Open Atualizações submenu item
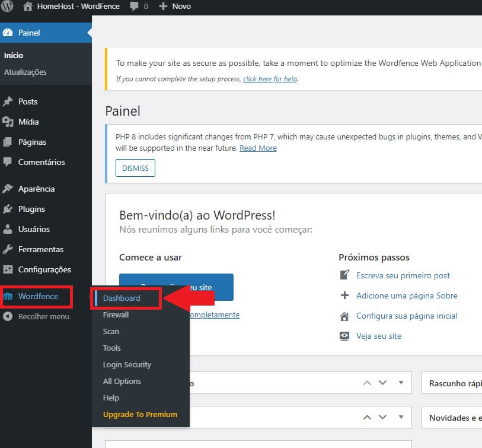Image resolution: width=482 pixels, height=448 pixels. pyautogui.click(x=25, y=72)
